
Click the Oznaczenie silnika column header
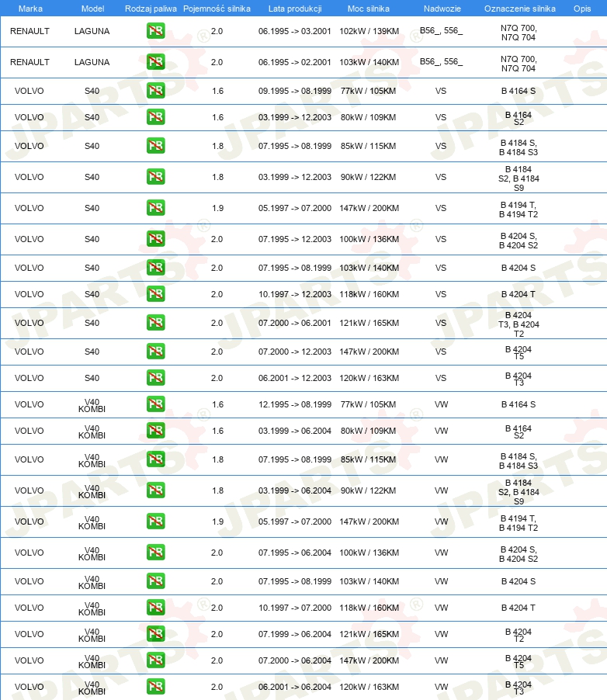coord(520,9)
